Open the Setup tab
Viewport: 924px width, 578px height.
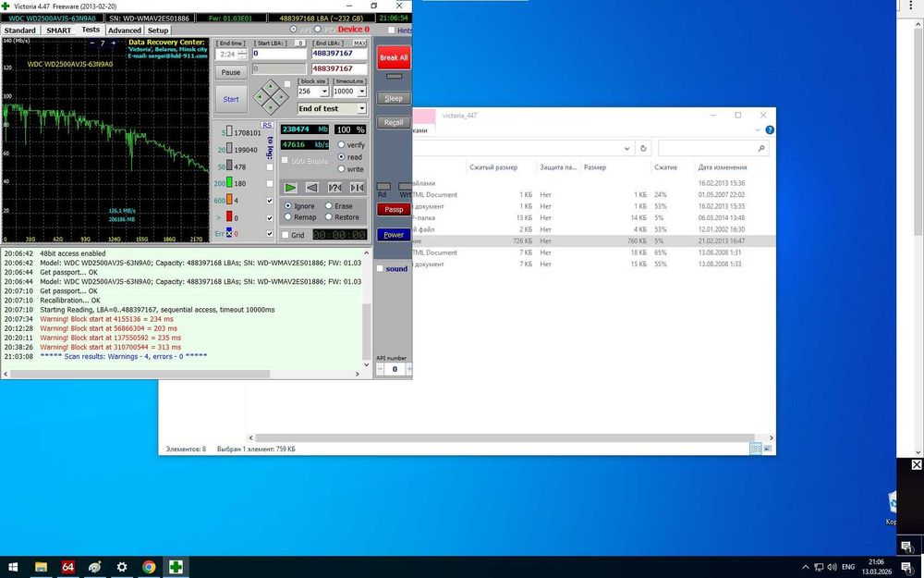(x=158, y=31)
